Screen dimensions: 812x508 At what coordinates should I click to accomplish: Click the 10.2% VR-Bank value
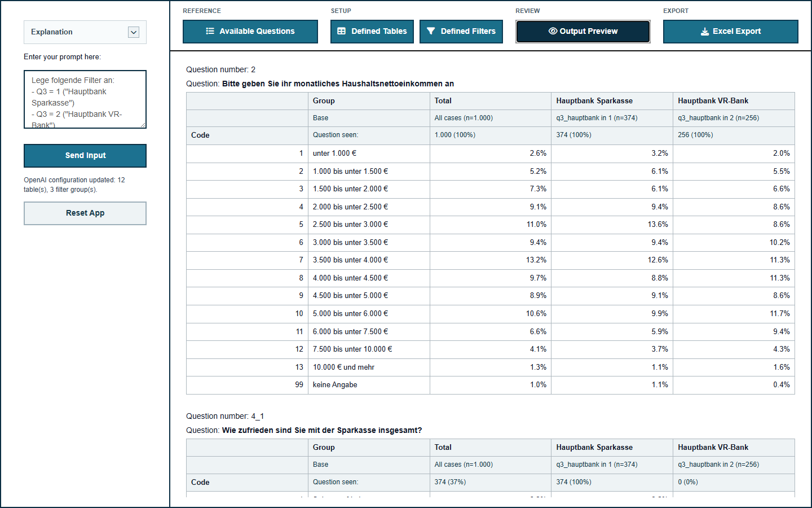tap(780, 242)
